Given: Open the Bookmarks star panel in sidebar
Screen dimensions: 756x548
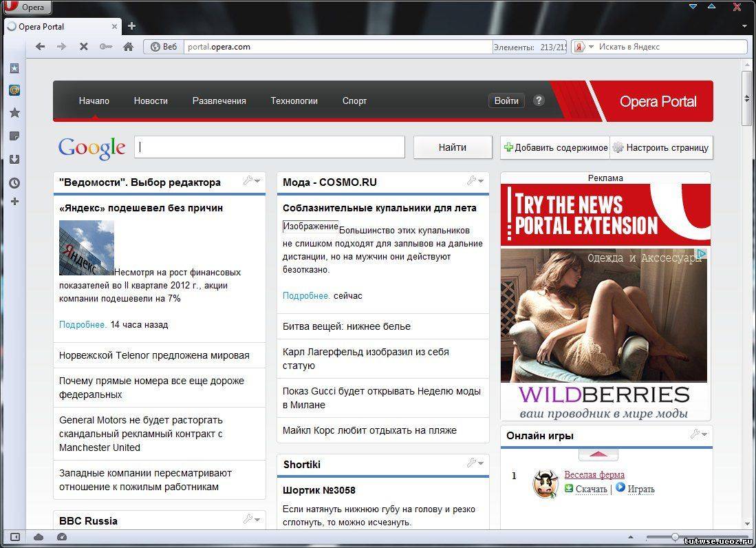Looking at the screenshot, I should point(14,113).
